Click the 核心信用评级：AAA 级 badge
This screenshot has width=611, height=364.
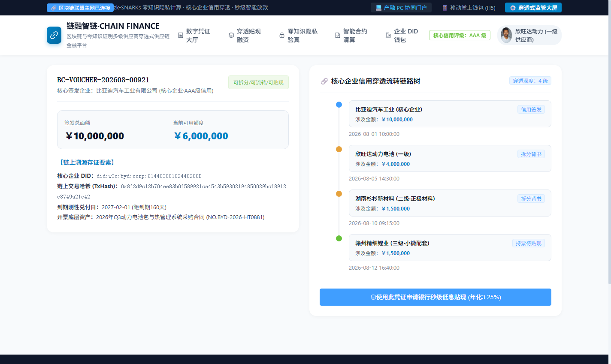(x=460, y=35)
